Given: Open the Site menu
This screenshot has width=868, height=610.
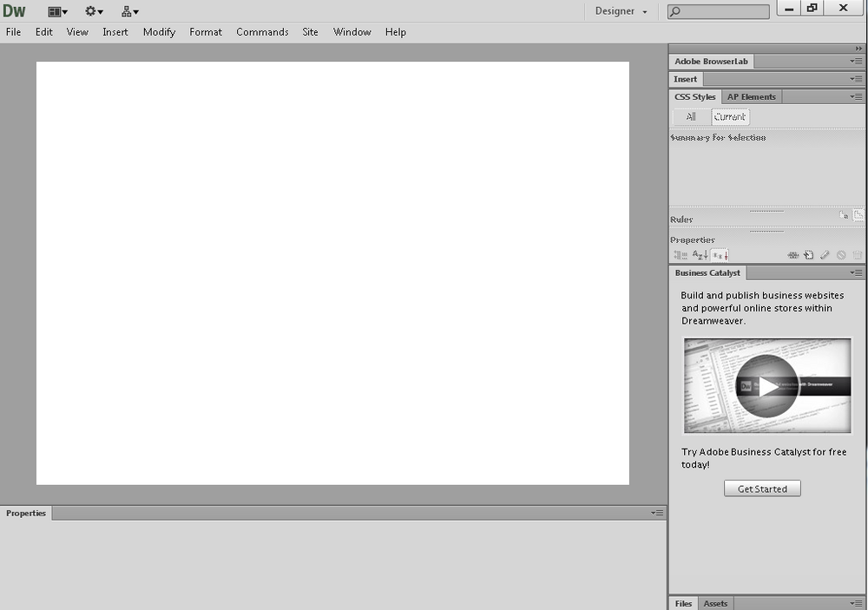Looking at the screenshot, I should pos(310,32).
